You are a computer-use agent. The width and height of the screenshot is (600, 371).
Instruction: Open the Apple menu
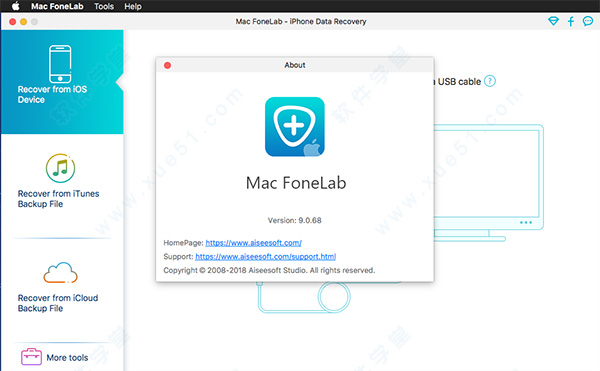click(15, 6)
